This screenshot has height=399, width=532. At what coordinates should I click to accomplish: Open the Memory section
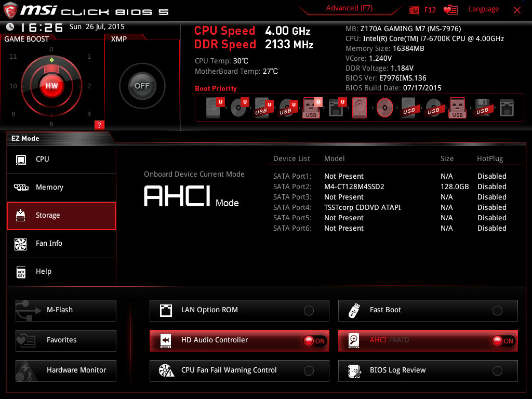(x=61, y=188)
